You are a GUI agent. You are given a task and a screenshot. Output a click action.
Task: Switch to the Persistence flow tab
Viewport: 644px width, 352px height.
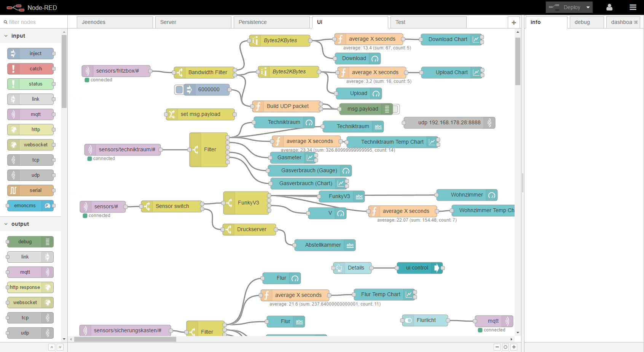pos(271,22)
